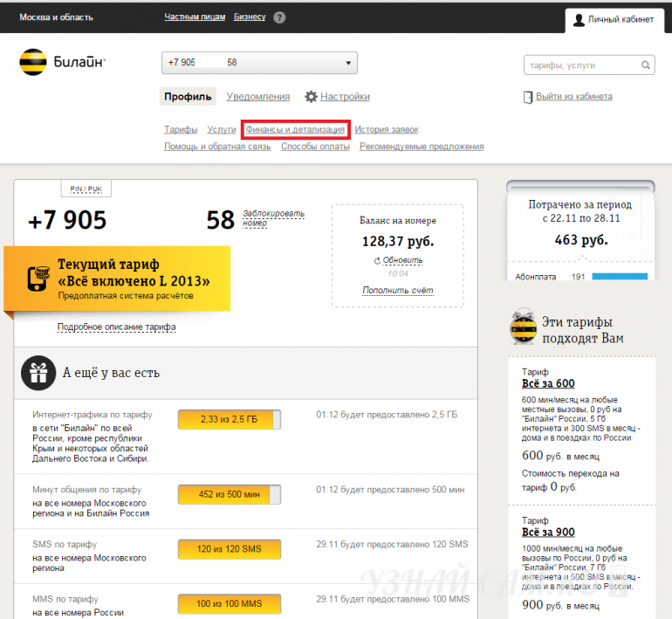Screen dimensions: 672x619
Task: Click the Бизнесу link
Action: pos(250,17)
